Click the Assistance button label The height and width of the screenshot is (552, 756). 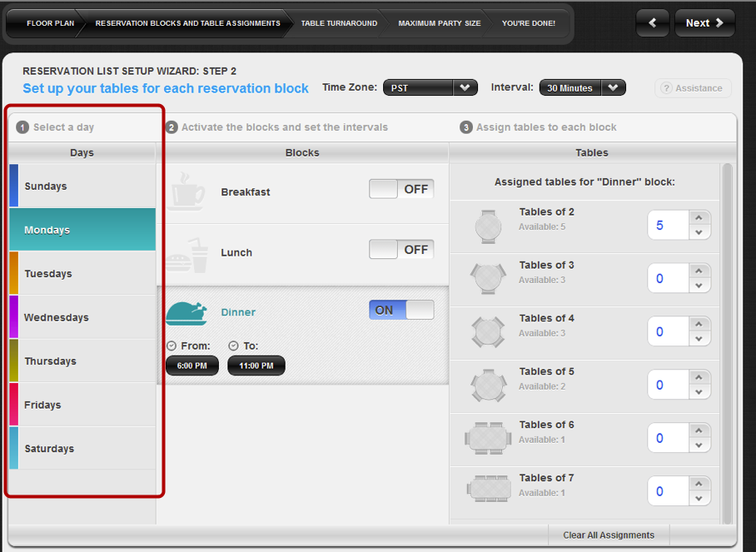click(x=699, y=88)
